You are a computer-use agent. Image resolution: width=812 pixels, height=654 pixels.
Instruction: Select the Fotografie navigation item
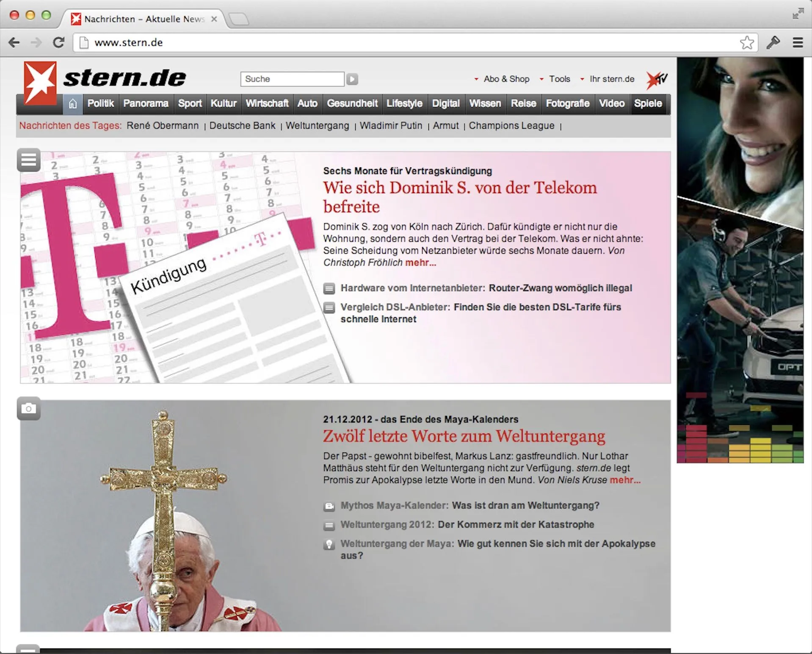567,104
